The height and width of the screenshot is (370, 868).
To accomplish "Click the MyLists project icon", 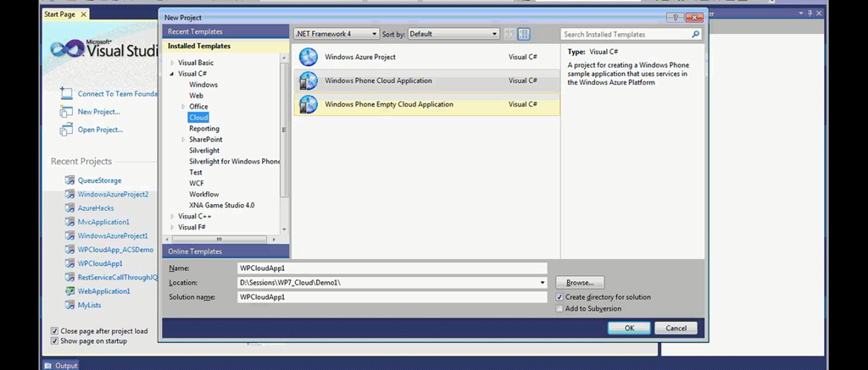I will [70, 305].
